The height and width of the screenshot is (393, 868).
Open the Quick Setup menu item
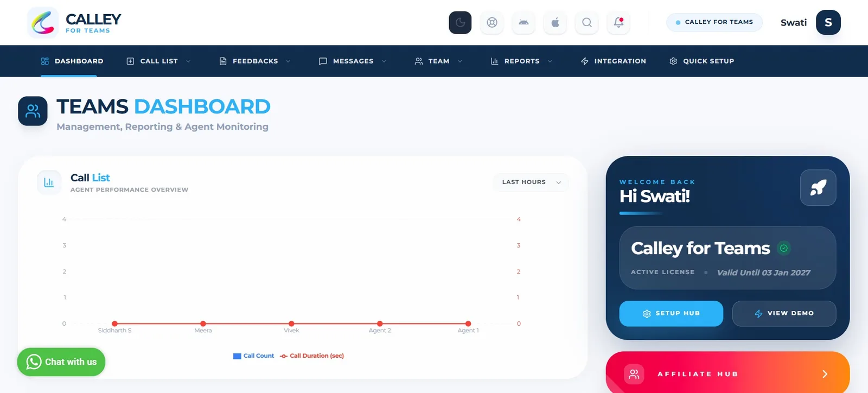[701, 61]
